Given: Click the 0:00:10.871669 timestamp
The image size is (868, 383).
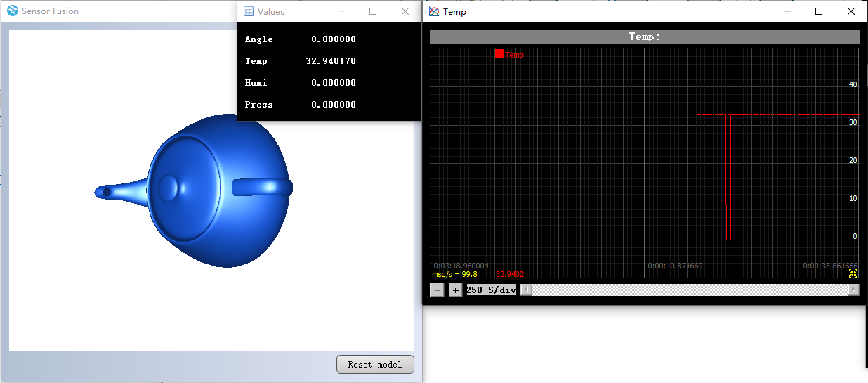Looking at the screenshot, I should tap(675, 266).
